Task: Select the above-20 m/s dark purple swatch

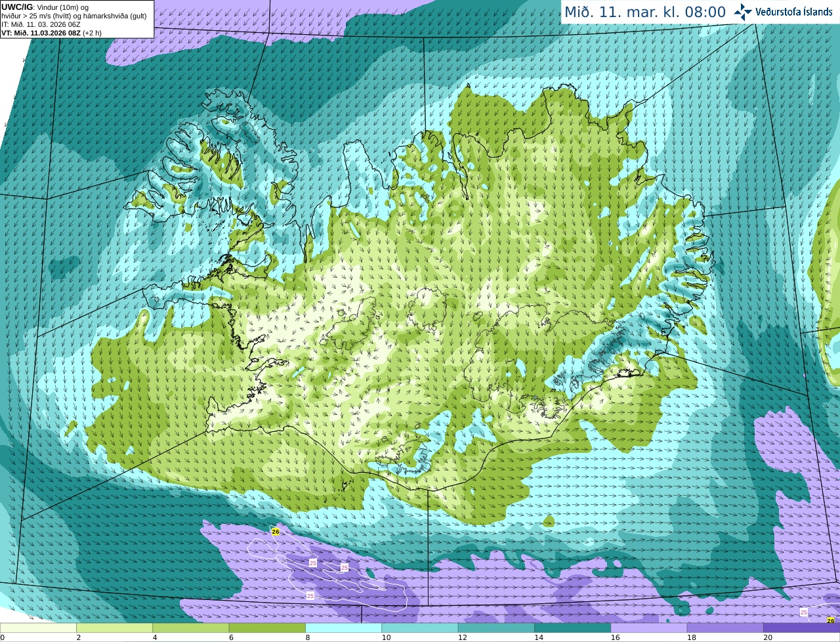Action: [801, 628]
